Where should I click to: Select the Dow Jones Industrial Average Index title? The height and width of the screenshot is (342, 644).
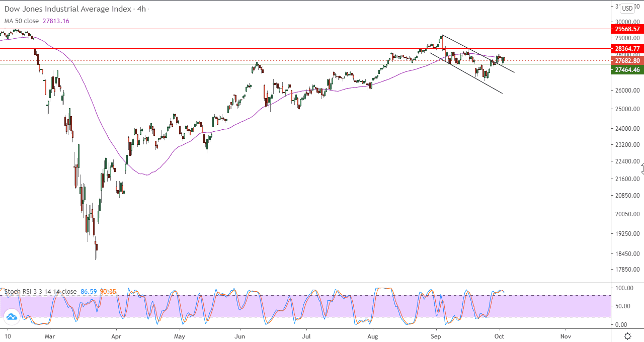pos(68,9)
